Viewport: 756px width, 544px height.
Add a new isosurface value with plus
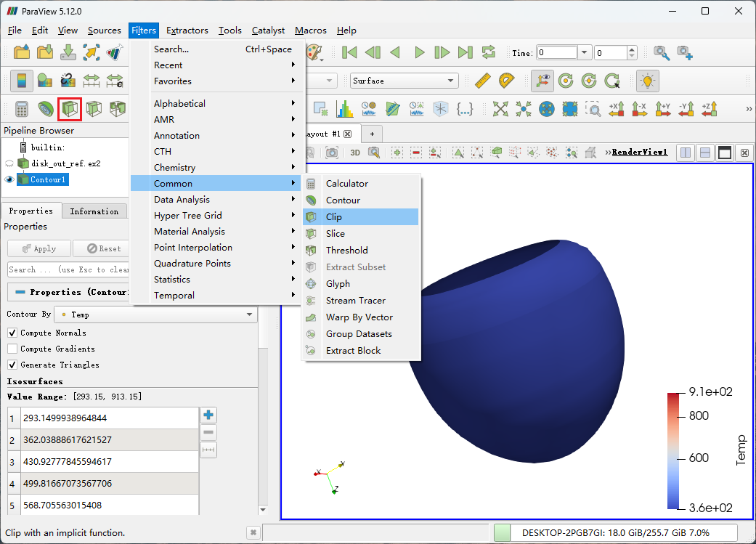(x=208, y=415)
